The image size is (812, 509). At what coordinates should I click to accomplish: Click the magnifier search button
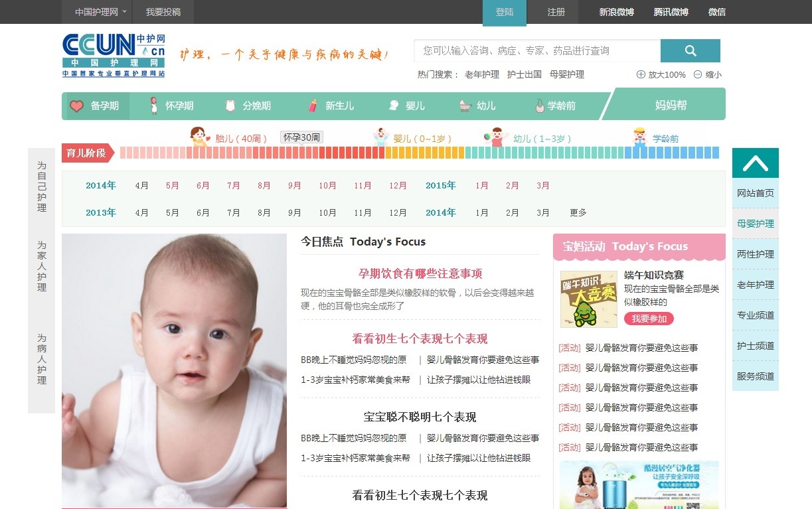[690, 51]
